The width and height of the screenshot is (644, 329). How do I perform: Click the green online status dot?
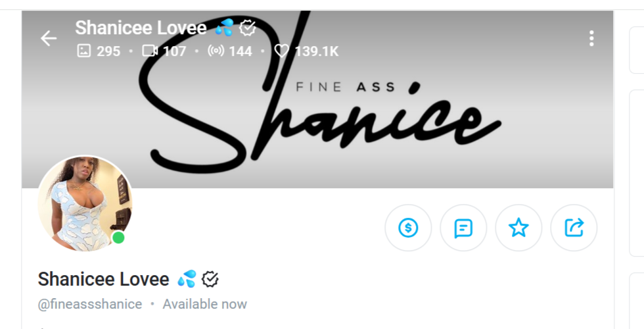118,238
